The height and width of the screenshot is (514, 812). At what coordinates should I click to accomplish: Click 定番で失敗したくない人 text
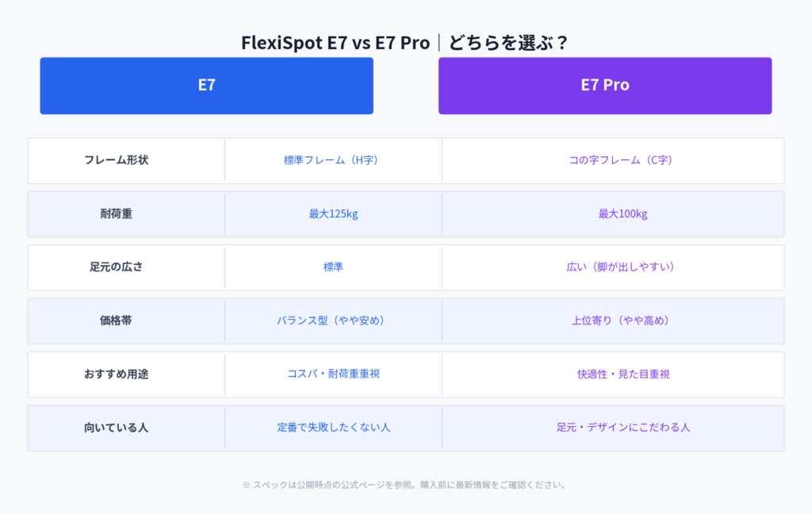(333, 427)
